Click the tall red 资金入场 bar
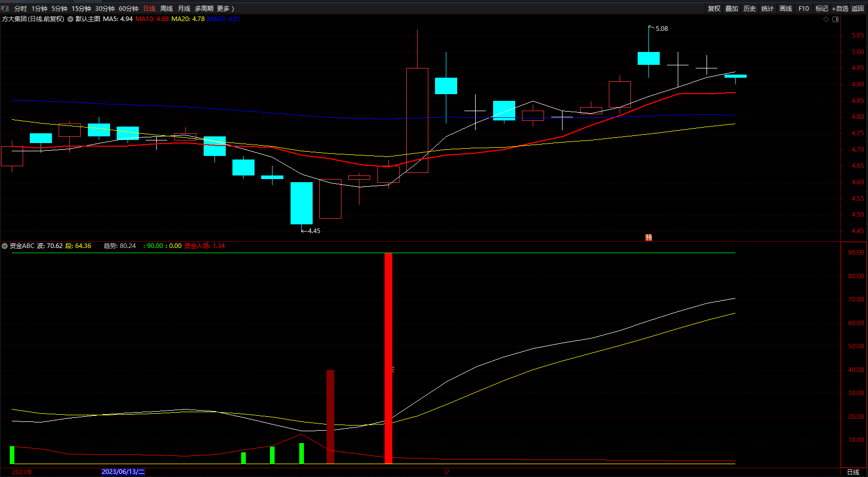The height and width of the screenshot is (477, 868). tap(389, 358)
